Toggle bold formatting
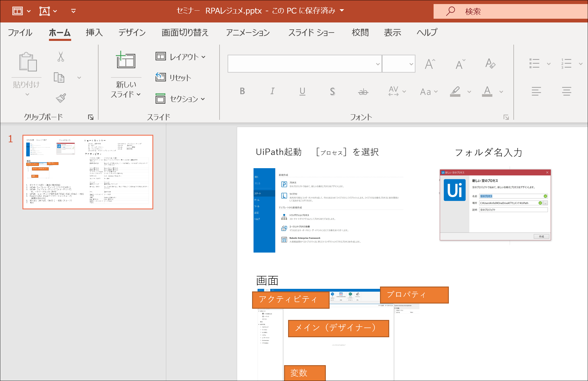Image resolution: width=588 pixels, height=381 pixels. tap(242, 91)
